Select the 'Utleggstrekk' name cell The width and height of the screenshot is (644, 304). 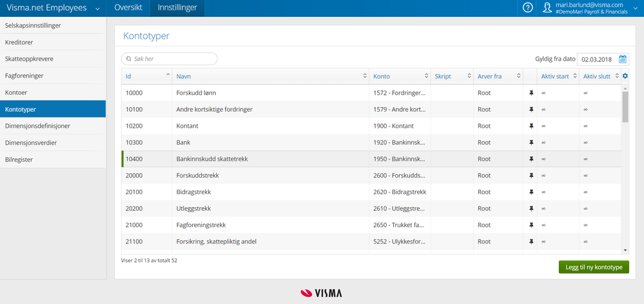(271, 208)
